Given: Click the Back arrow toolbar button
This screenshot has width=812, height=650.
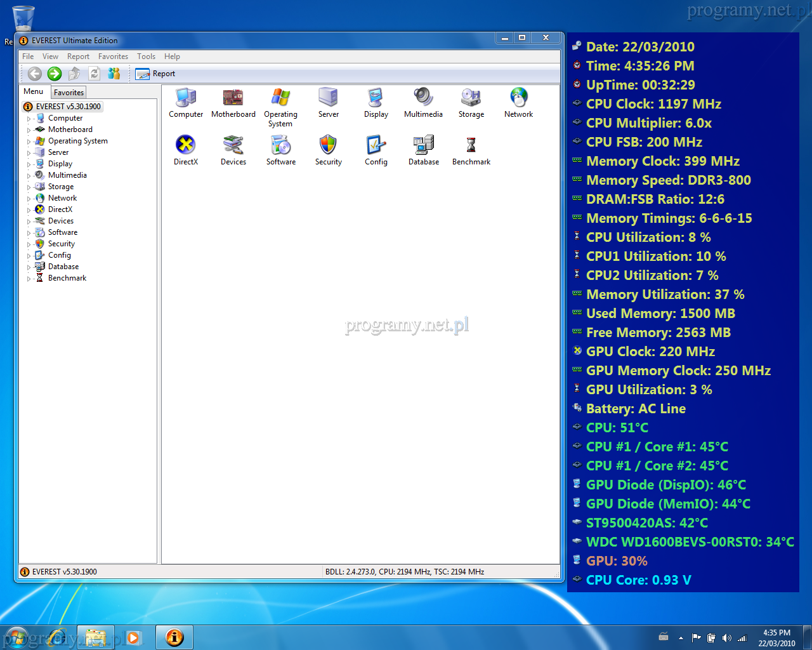Looking at the screenshot, I should [x=35, y=74].
